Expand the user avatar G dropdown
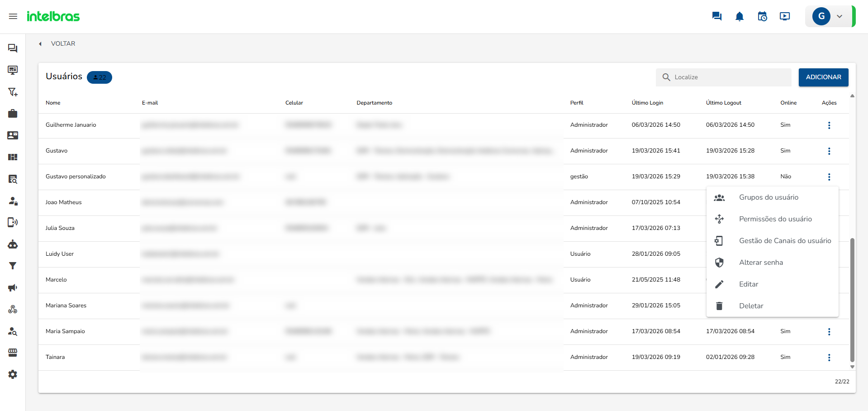868x411 pixels. click(x=830, y=16)
